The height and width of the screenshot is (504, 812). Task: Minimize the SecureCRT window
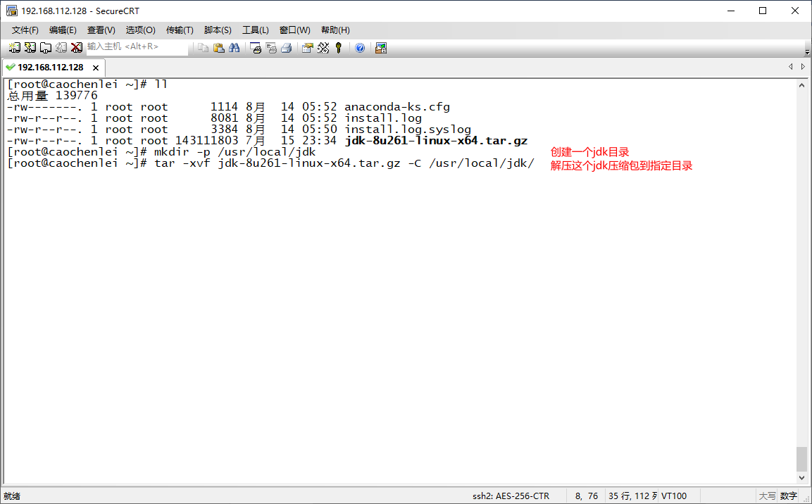tap(731, 11)
